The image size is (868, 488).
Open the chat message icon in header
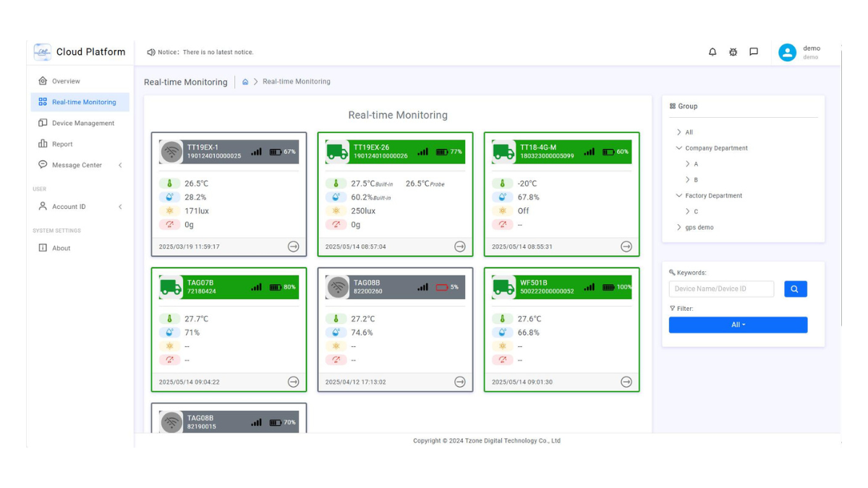pyautogui.click(x=754, y=52)
